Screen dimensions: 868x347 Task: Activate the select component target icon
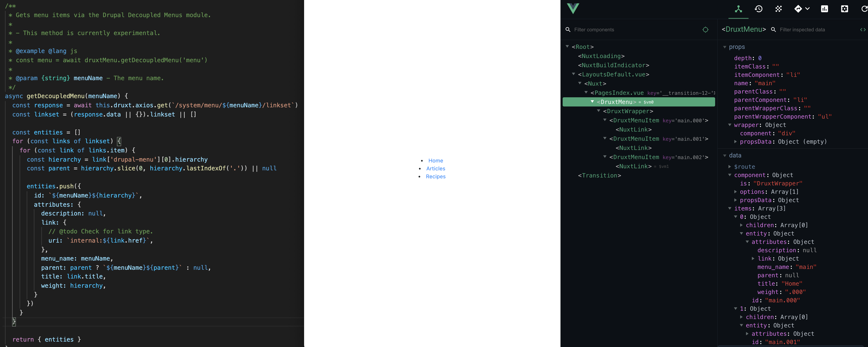(705, 30)
